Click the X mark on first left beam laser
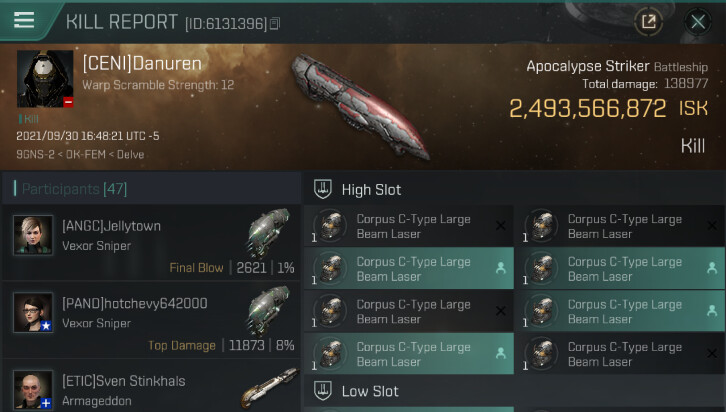 tap(501, 225)
